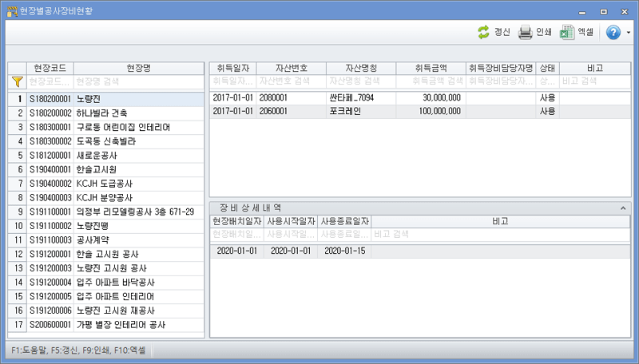Click the printer (인쇄) icon
Image resolution: width=639 pixels, height=364 pixels.
pos(525,32)
